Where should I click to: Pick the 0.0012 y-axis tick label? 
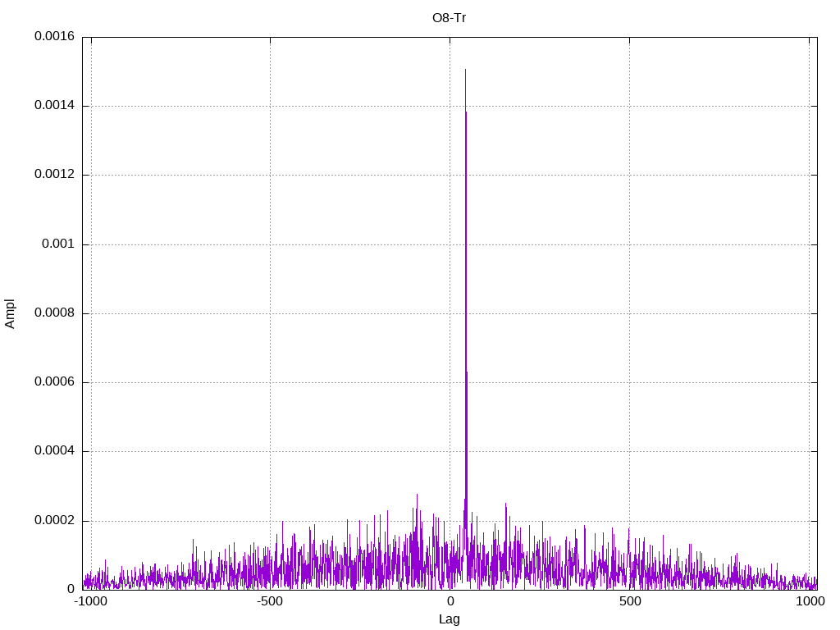coord(54,175)
